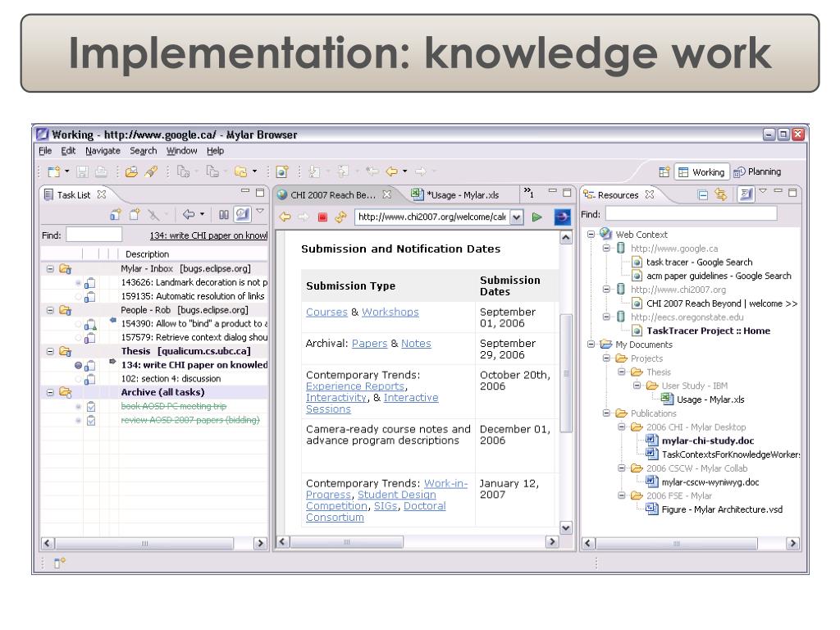The width and height of the screenshot is (840, 630).
Task: Click the open folder icon in main toolbar
Action: click(x=131, y=172)
